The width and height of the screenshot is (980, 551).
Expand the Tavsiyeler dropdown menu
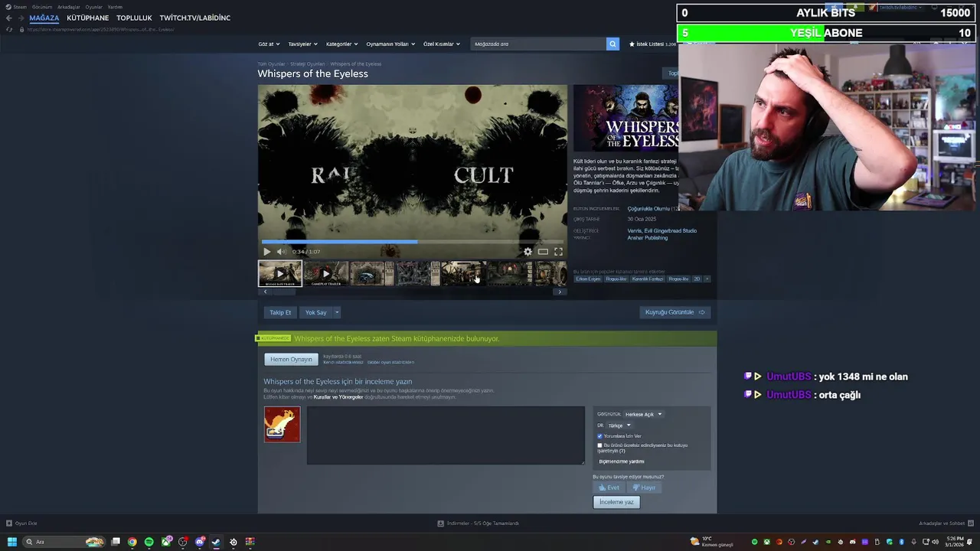tap(302, 44)
